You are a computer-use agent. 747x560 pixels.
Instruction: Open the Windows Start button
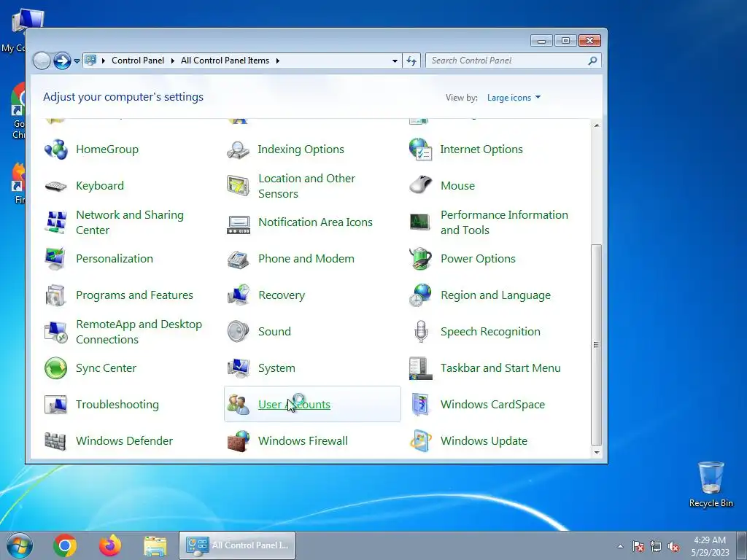[x=20, y=545]
